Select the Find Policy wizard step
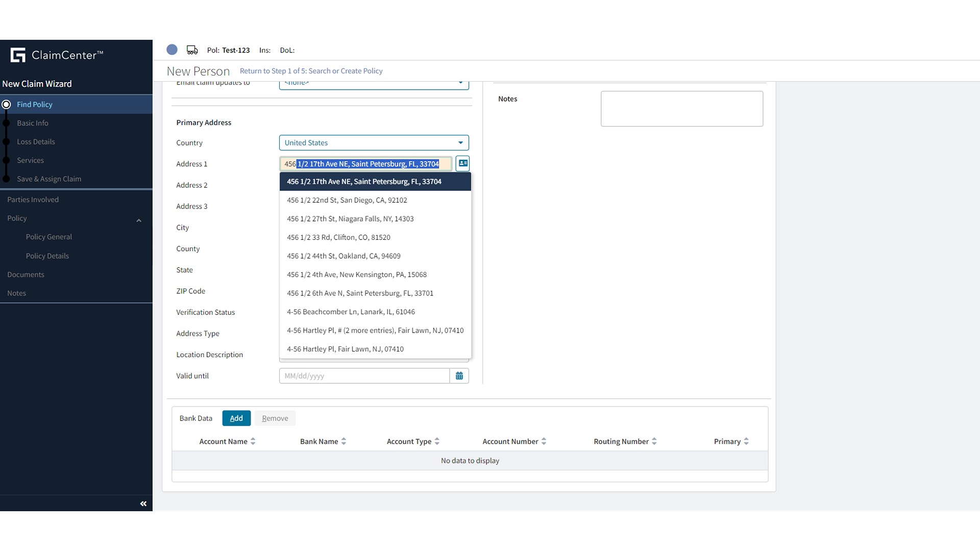The width and height of the screenshot is (980, 551). 35,104
